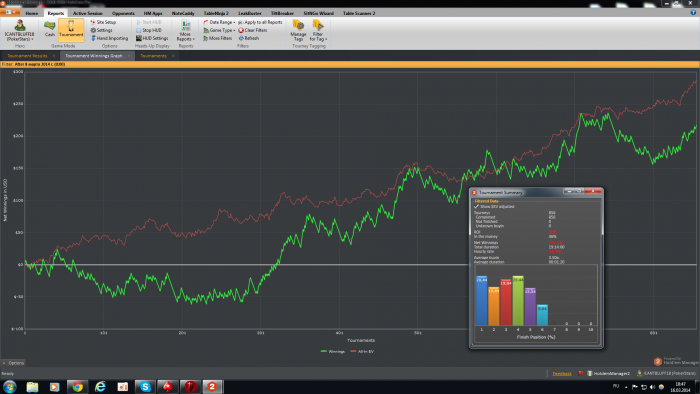This screenshot has width=700, height=394.
Task: Open media player taskbar icon
Action: pos(54,386)
